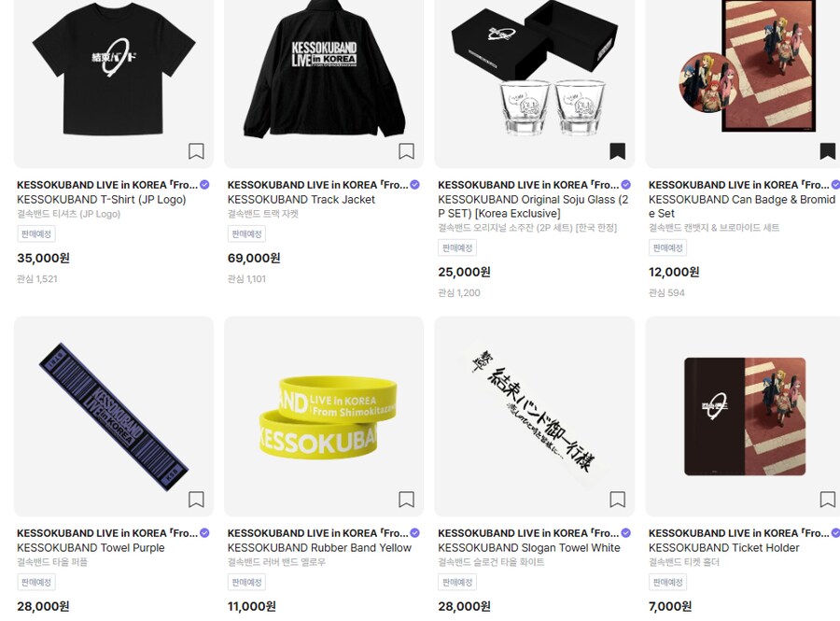The image size is (840, 621).
Task: Click verified badge beside Towel Purple brand name
Action: pyautogui.click(x=204, y=533)
